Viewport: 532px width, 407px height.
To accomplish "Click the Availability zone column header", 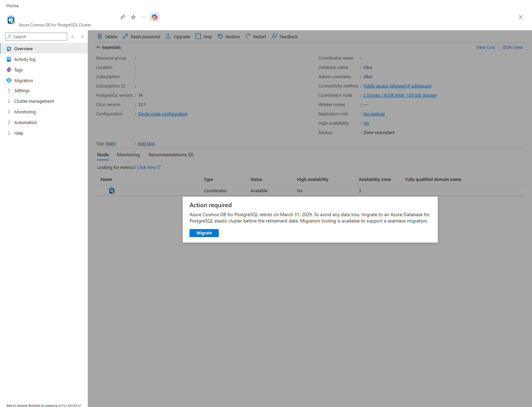I will (x=375, y=179).
